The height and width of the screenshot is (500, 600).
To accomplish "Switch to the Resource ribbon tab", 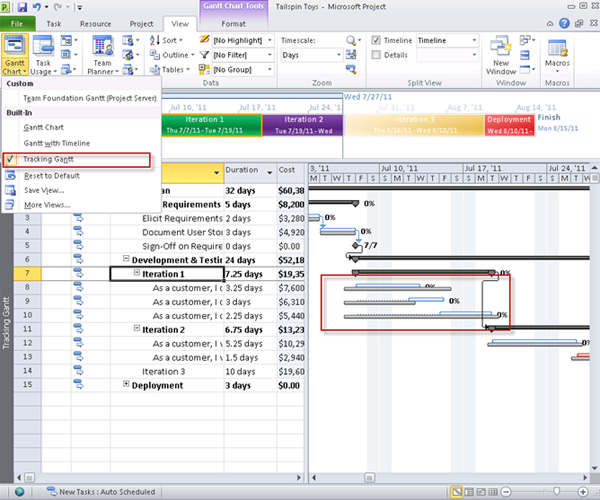I will point(96,22).
